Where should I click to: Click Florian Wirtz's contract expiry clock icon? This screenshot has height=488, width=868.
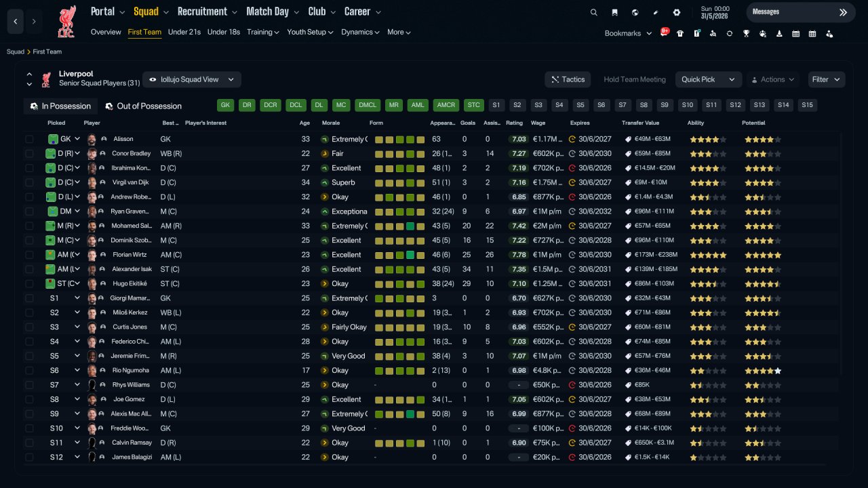pyautogui.click(x=572, y=255)
